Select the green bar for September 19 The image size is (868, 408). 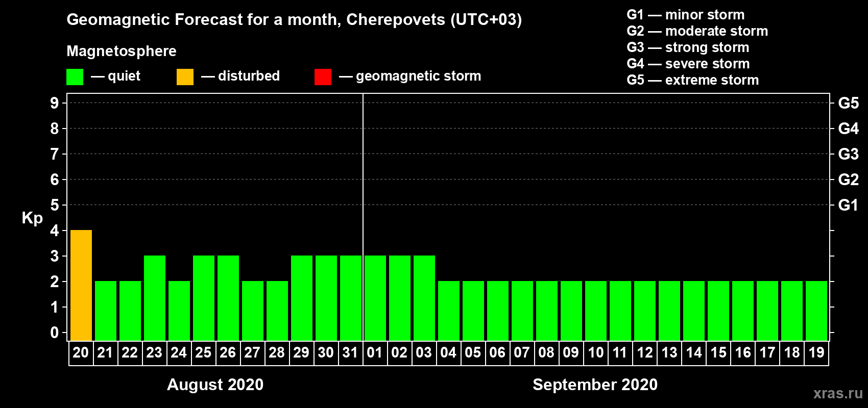(816, 311)
